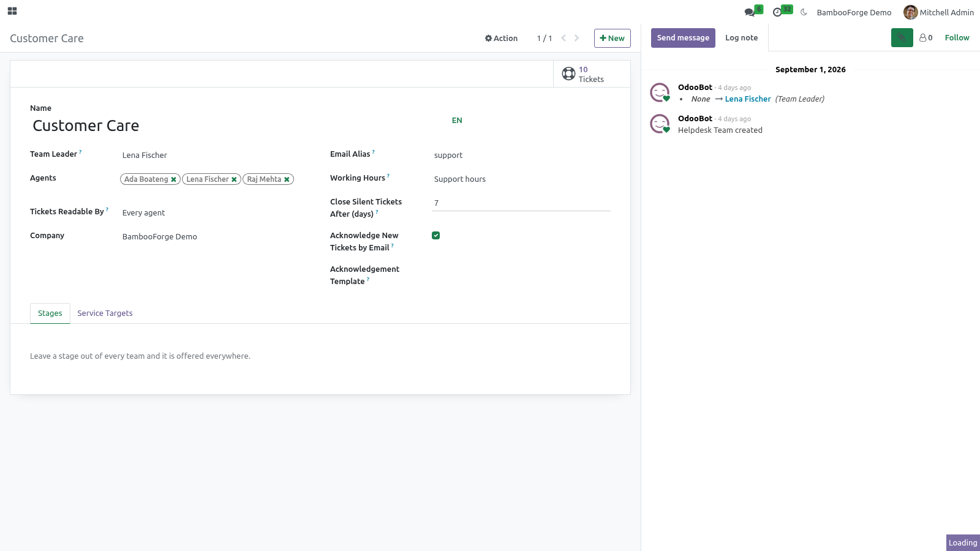Open Mitchell Admin user menu
The width and height of the screenshot is (980, 551).
coord(938,12)
